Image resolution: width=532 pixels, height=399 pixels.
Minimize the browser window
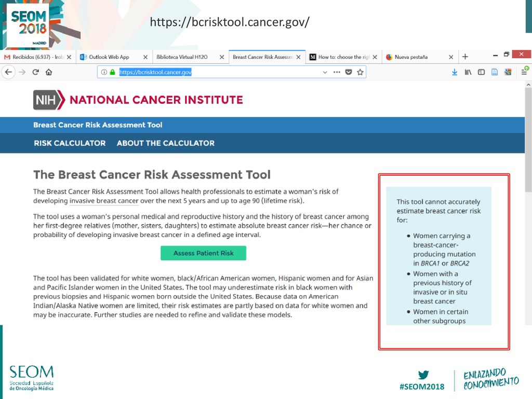(x=495, y=55)
